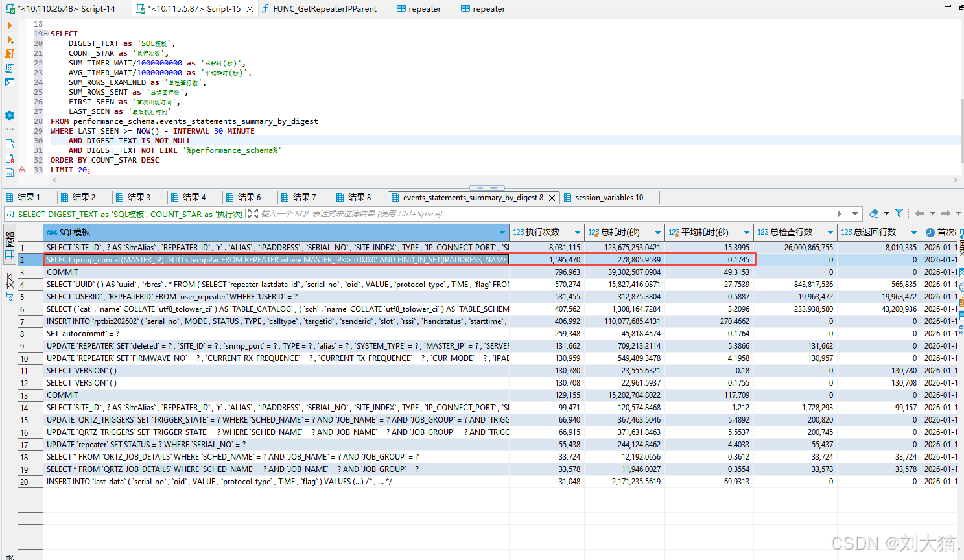Screen dimensions: 964x560
Task: Open the SQL模板 column header dropdown arrow
Action: click(502, 232)
